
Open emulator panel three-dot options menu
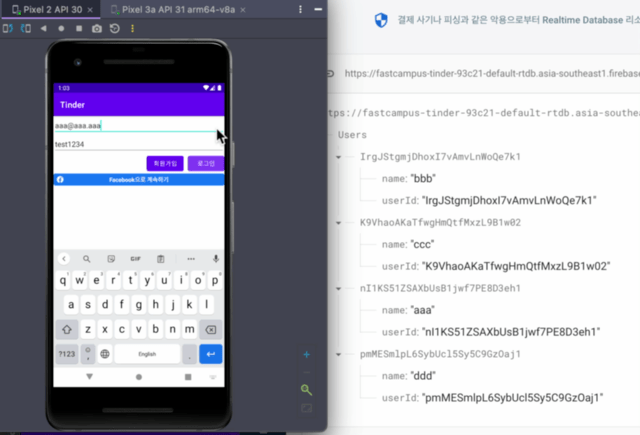click(300, 9)
